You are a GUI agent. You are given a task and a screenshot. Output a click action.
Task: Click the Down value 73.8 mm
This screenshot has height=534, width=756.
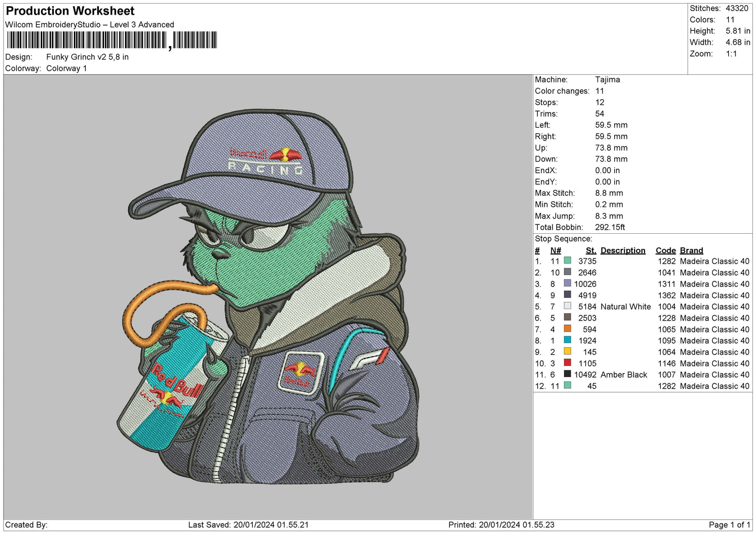coord(611,159)
